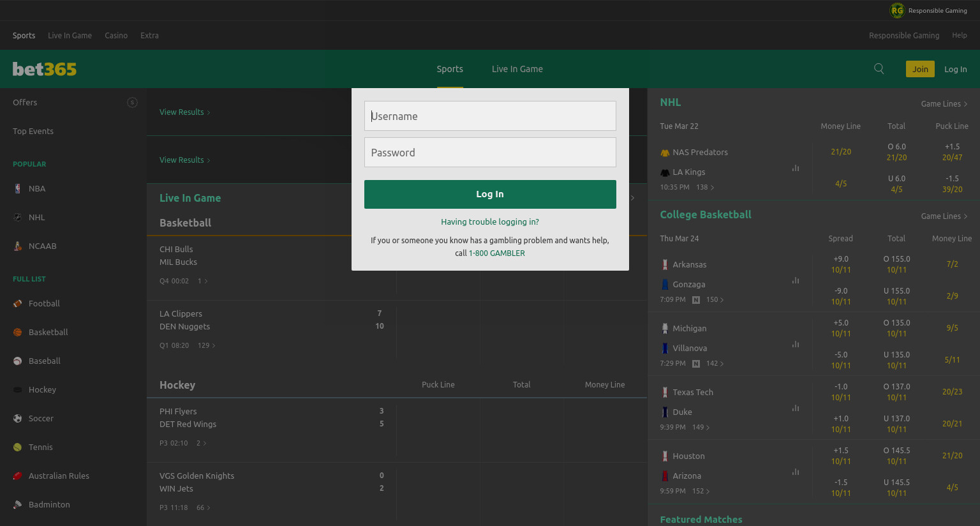Call 1-800 GAMBLER link
This screenshot has height=526, width=980.
497,253
